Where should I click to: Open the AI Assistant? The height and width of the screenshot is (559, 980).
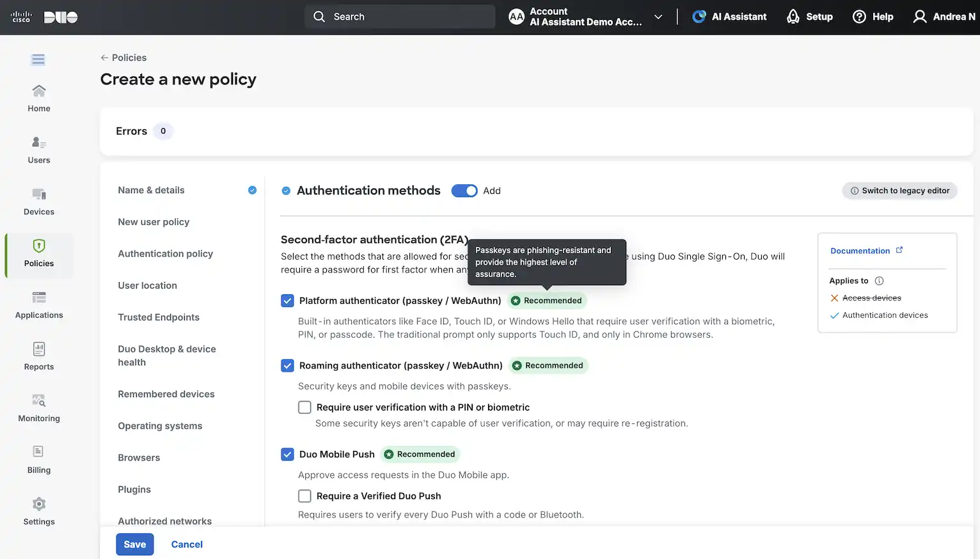point(729,17)
